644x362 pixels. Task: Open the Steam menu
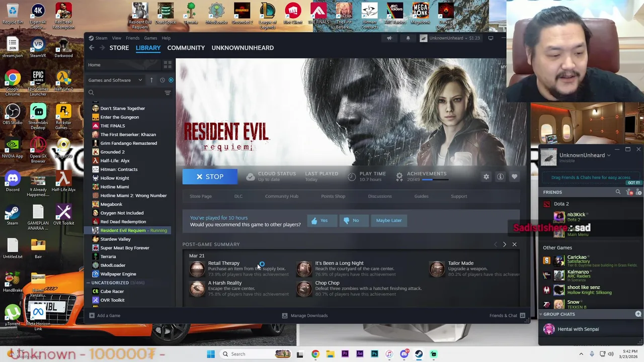point(101,38)
